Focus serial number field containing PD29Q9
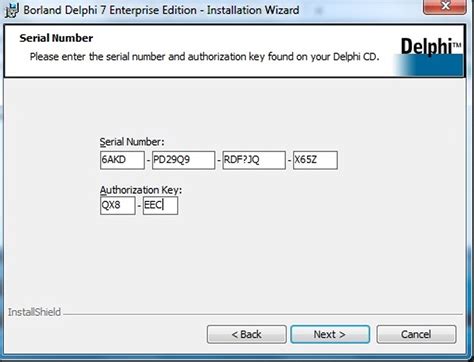Viewport: 474px width, 362px height. point(183,160)
